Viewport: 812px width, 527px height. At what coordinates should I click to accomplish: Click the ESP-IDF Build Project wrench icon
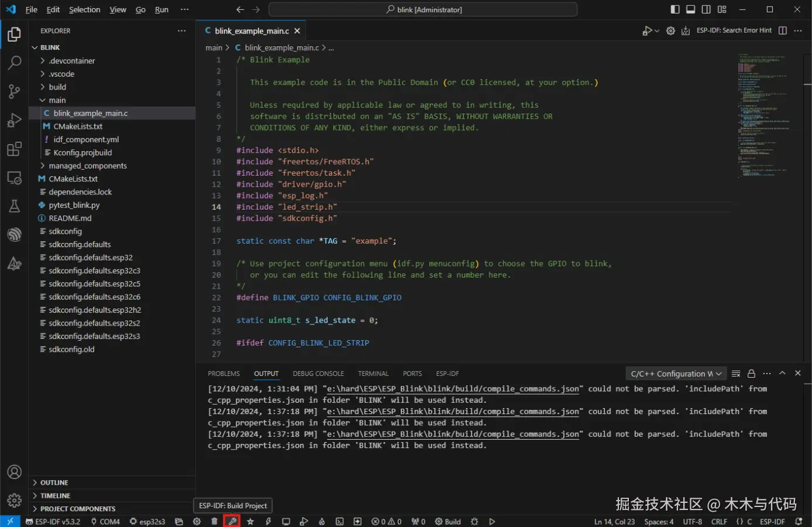(x=232, y=521)
